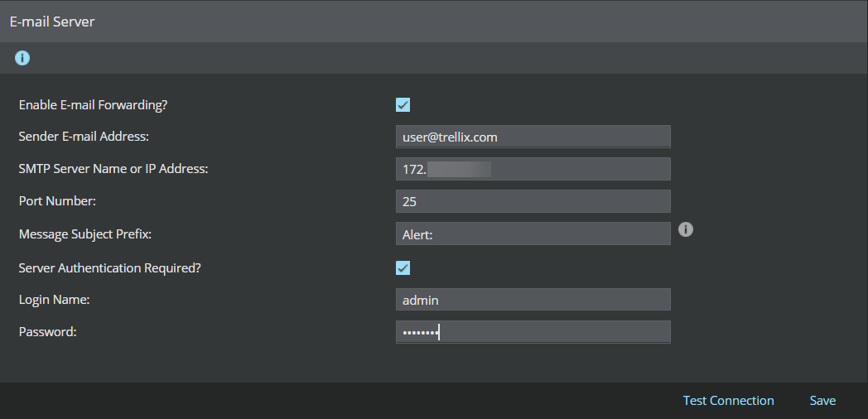Click the Save button

click(x=822, y=401)
